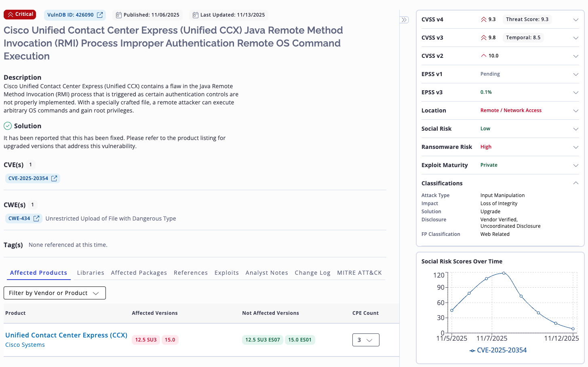Toggle CVE-2025-20354 series in chart legend
Viewport: 588px width, 367px height.
click(498, 350)
